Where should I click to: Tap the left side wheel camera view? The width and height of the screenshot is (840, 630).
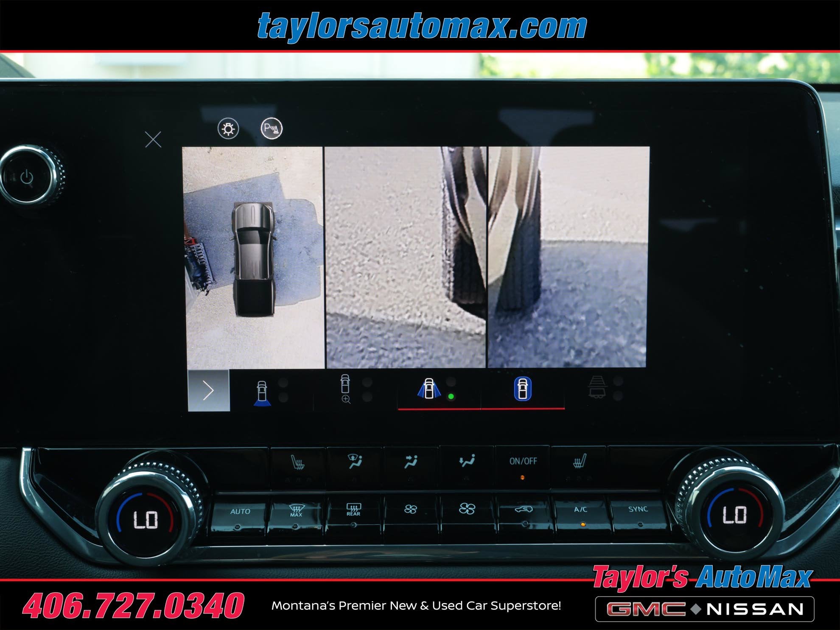[406, 258]
